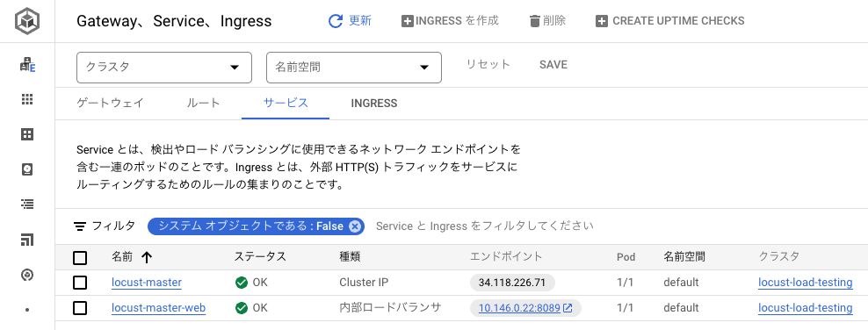Screen dimensions: 868x330
Task: Open the workloads grid icon in sidebar
Action: [x=27, y=99]
